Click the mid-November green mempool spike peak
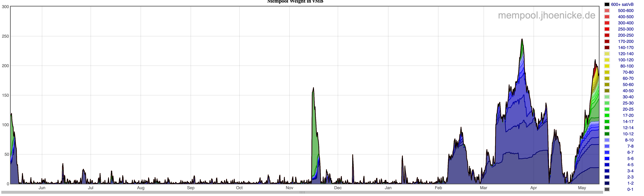644x196 pixels. (x=313, y=88)
